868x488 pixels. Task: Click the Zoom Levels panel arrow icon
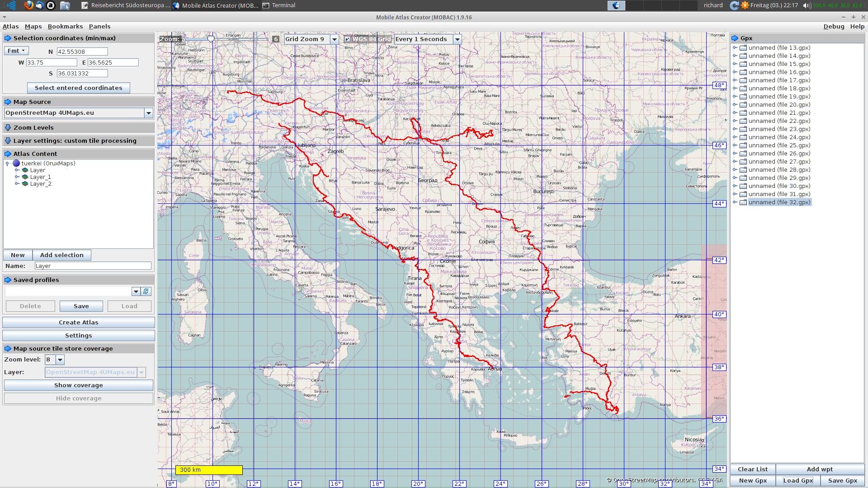(8, 128)
